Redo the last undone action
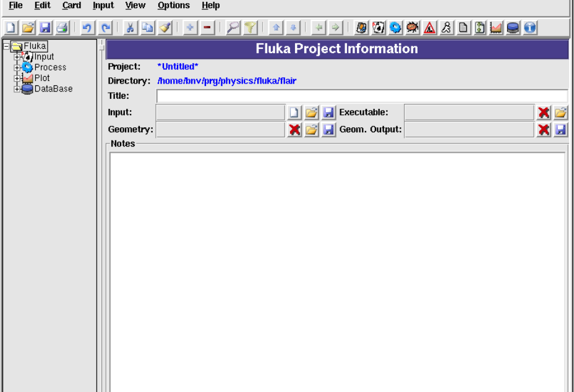The height and width of the screenshot is (392, 574). coord(105,27)
